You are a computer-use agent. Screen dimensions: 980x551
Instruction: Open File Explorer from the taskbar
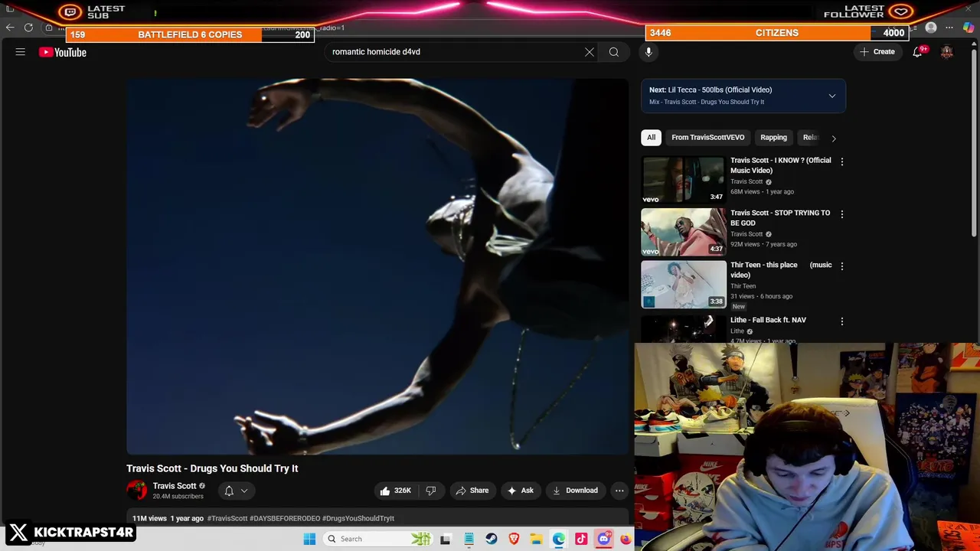point(537,539)
